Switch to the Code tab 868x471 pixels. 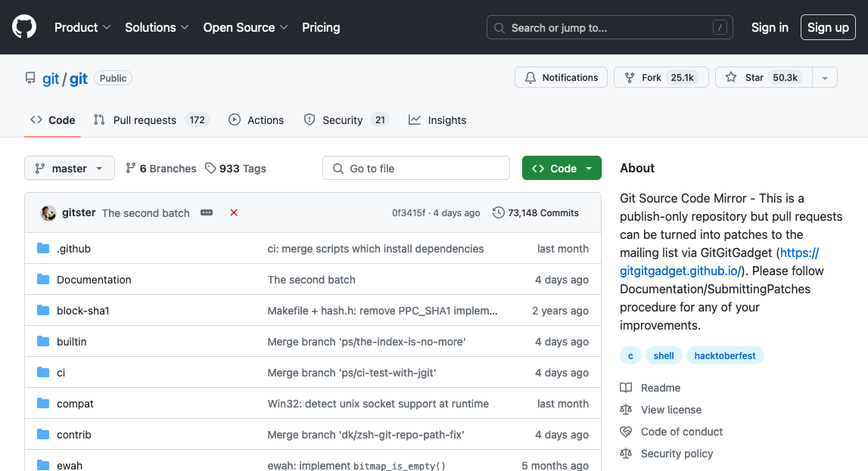click(52, 120)
